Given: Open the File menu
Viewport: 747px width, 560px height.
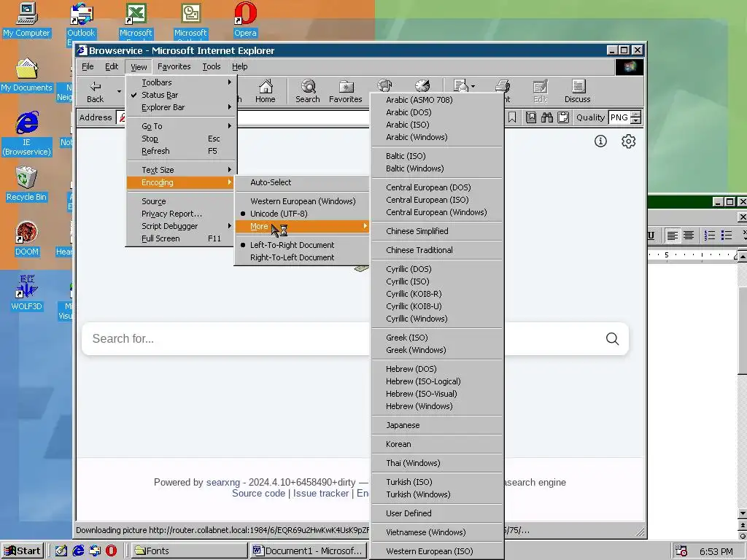Looking at the screenshot, I should (88, 66).
